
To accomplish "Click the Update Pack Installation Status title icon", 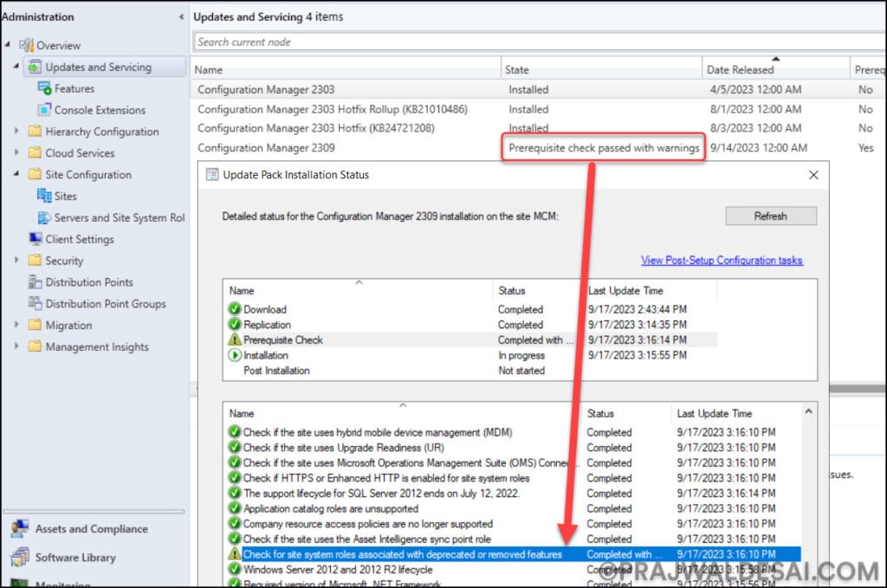I will tap(212, 175).
